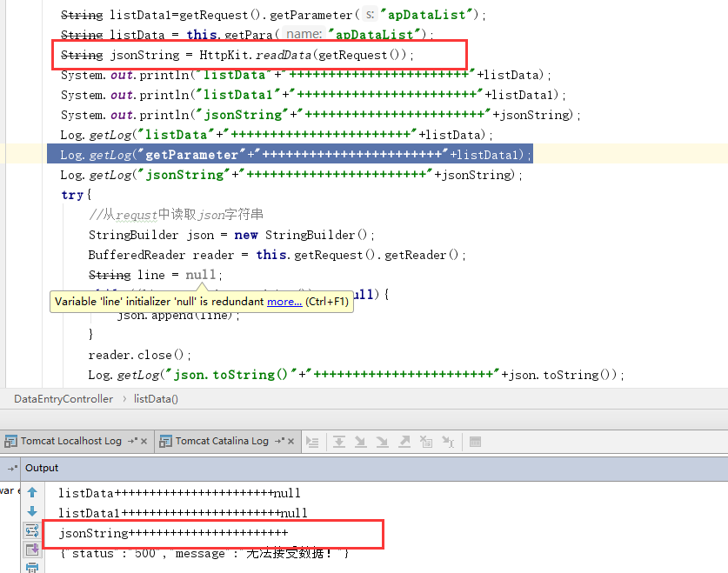Viewport: 728px width, 573px height.
Task: Click the Drop Frame debugger icon
Action: (x=425, y=443)
